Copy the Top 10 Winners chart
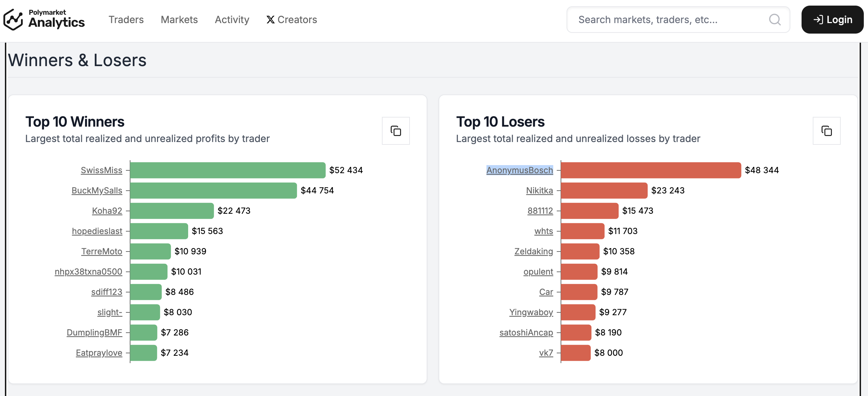Screen dimensions: 868x396 point(396,131)
